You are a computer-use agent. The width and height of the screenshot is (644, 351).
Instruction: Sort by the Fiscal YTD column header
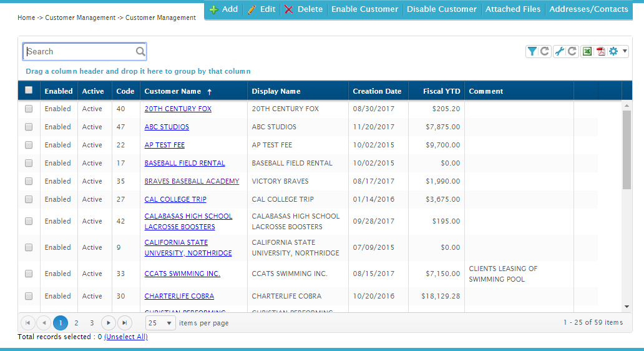tap(436, 91)
